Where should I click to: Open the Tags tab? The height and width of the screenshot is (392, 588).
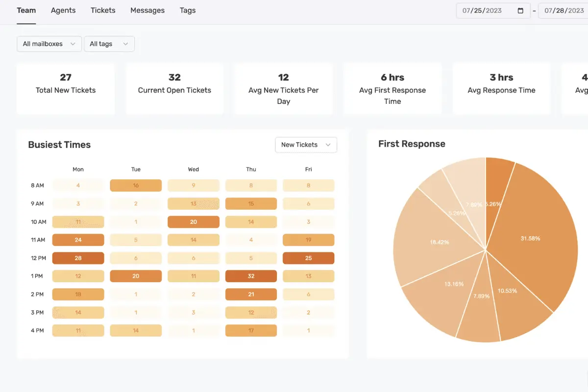click(x=188, y=10)
